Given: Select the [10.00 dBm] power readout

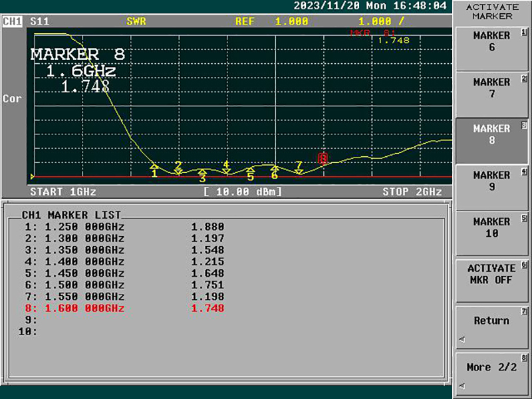Looking at the screenshot, I should point(243,192).
